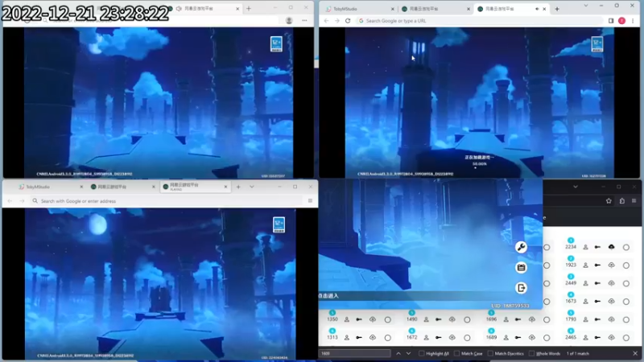The height and width of the screenshot is (362, 644).
Task: Click the cloud icon in row 1673
Action: (x=612, y=301)
